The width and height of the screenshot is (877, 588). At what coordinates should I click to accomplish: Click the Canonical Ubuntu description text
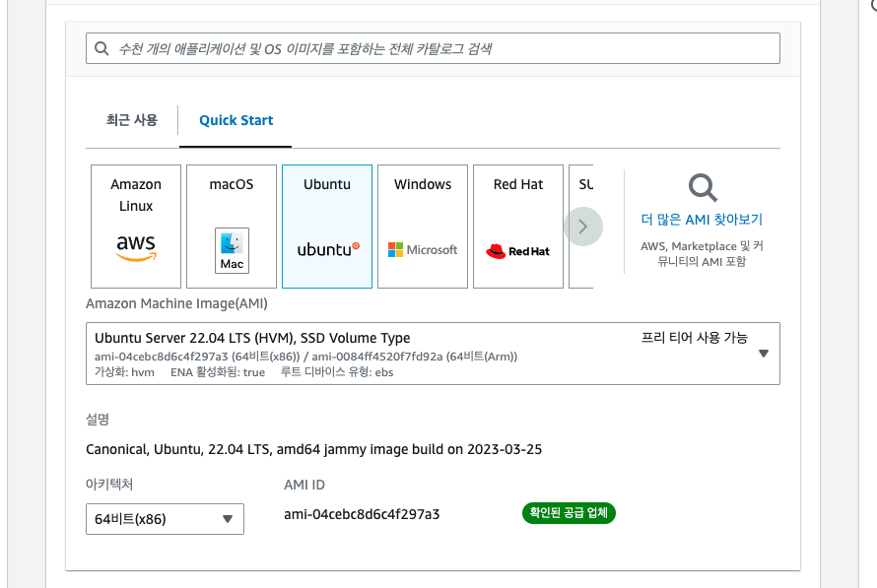(313, 449)
